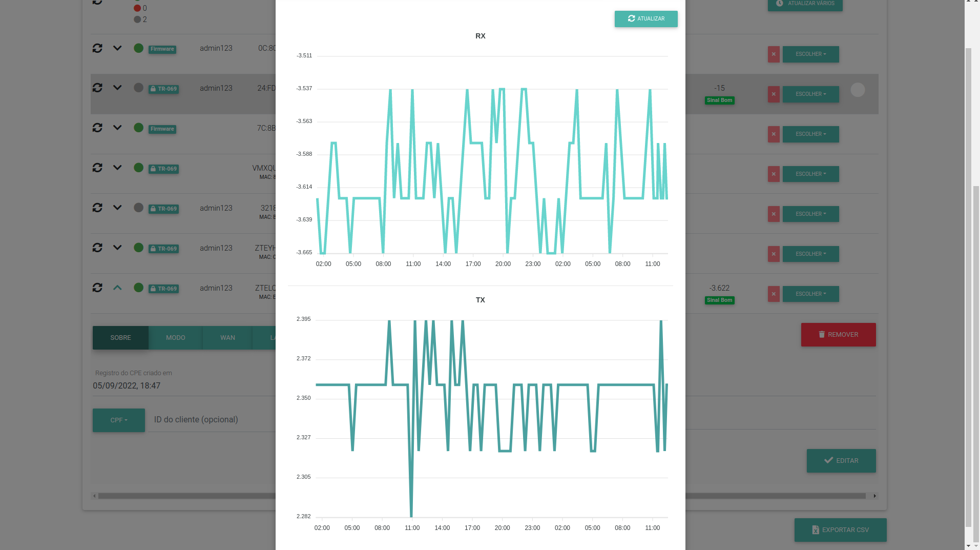This screenshot has width=980, height=550.
Task: Click the red X button in the 7C:8B row
Action: (774, 134)
